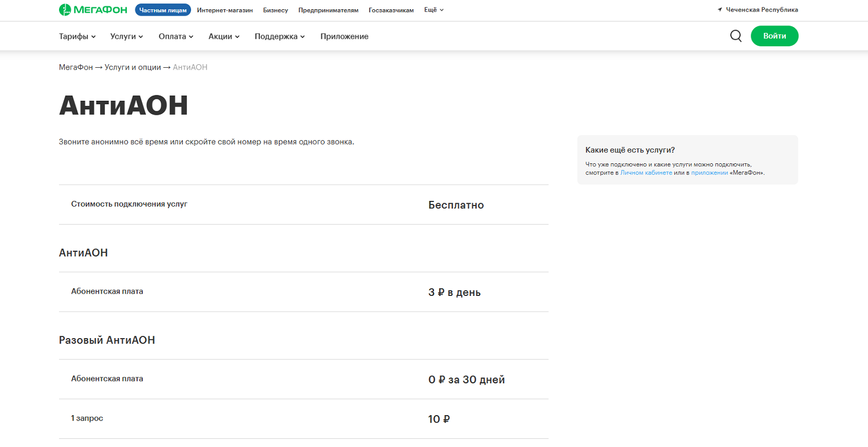868x447 pixels.
Task: Open Интернет-магазин section
Action: pos(225,10)
